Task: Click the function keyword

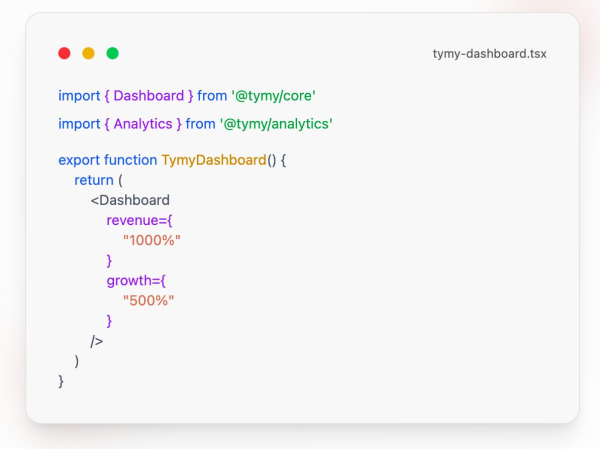Action: tap(130, 160)
